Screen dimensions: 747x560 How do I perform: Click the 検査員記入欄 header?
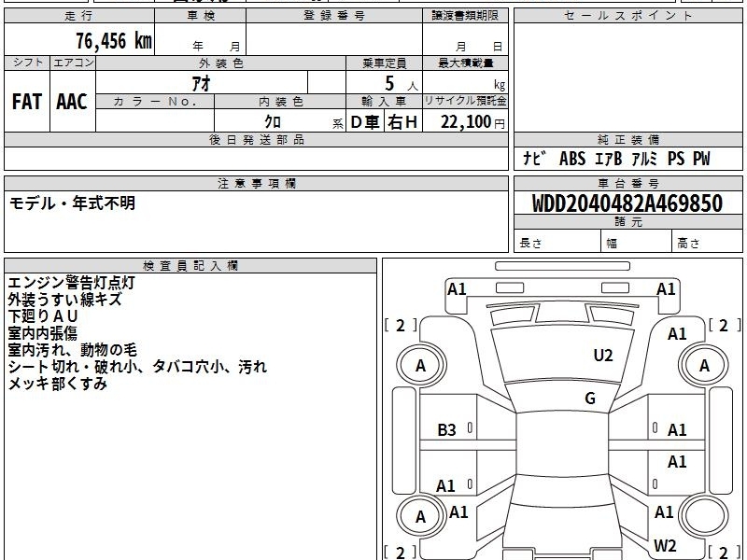click(x=190, y=266)
